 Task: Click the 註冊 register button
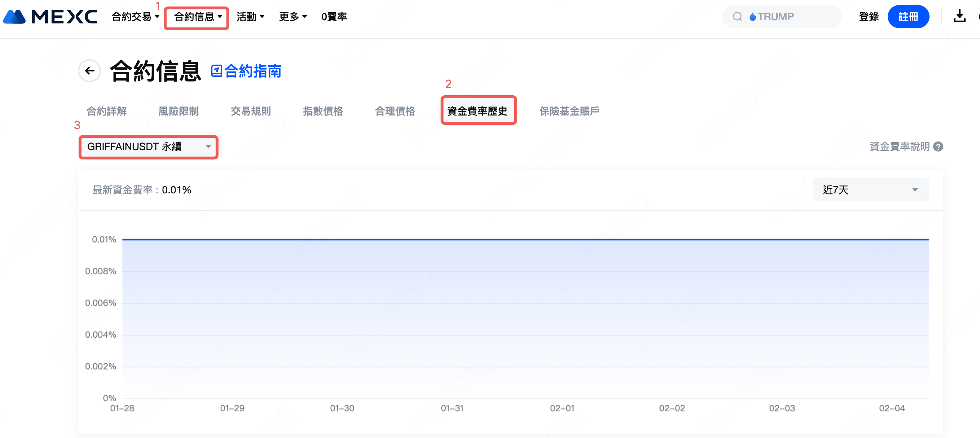coord(908,17)
